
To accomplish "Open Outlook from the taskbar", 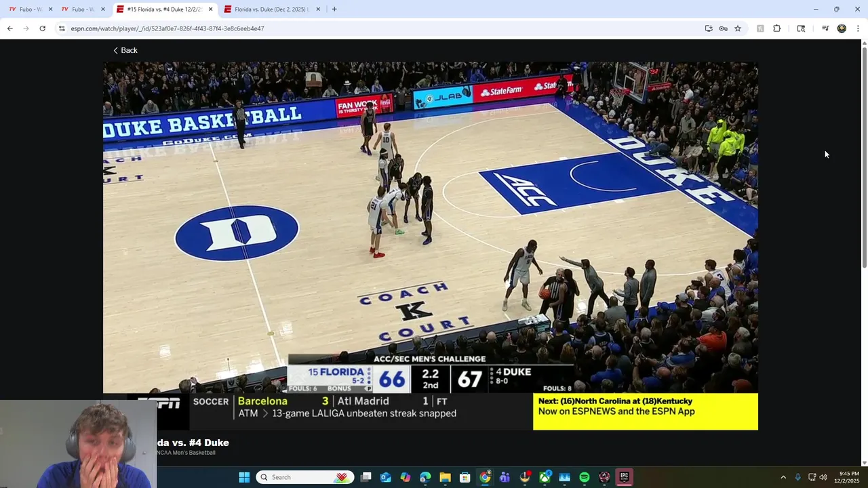I will (385, 477).
